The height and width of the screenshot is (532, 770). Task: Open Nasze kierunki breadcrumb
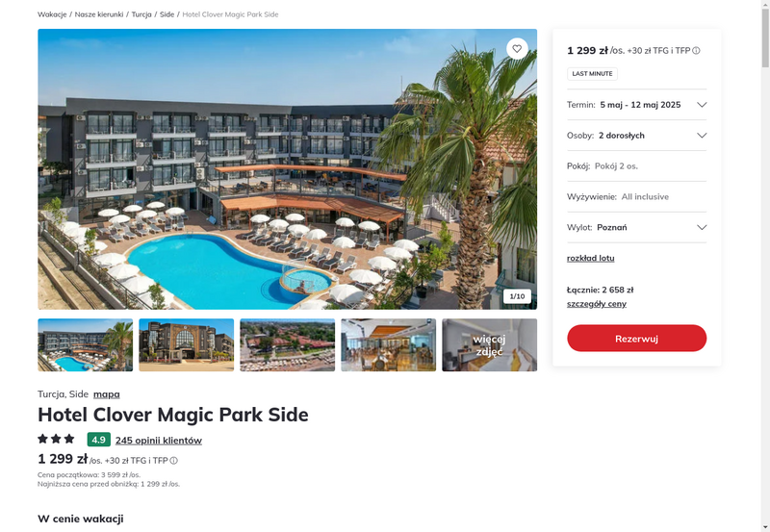coord(99,14)
